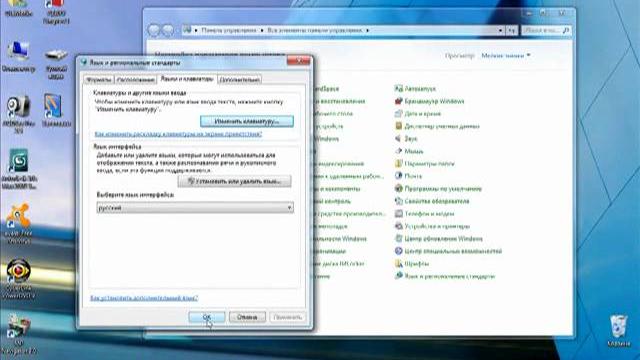The image size is (640, 360).
Task: Select the hard drive desktop icon
Action: [x=56, y=63]
